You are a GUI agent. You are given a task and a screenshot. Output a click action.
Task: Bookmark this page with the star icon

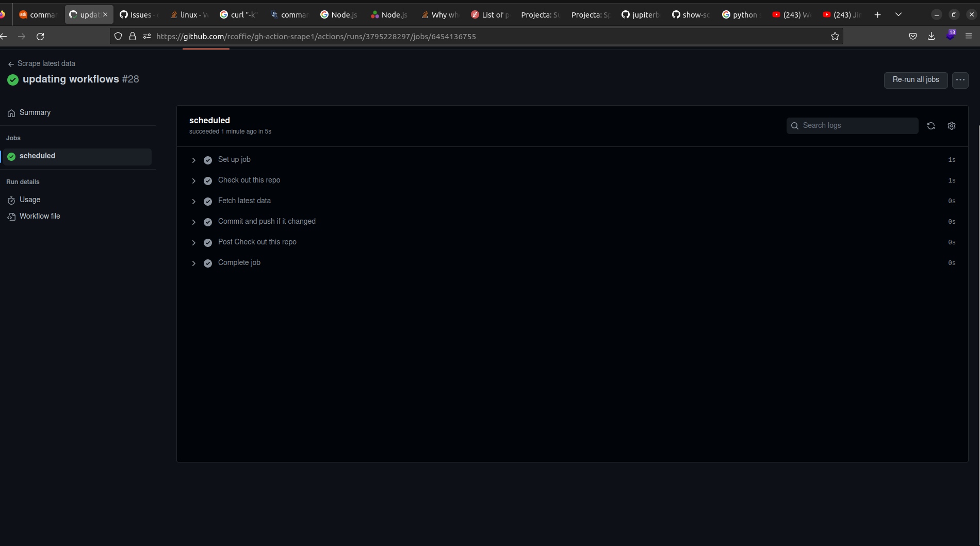coord(835,36)
